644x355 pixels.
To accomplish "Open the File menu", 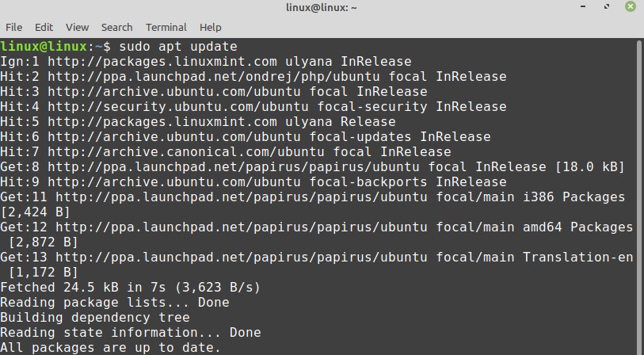I will pos(13,27).
